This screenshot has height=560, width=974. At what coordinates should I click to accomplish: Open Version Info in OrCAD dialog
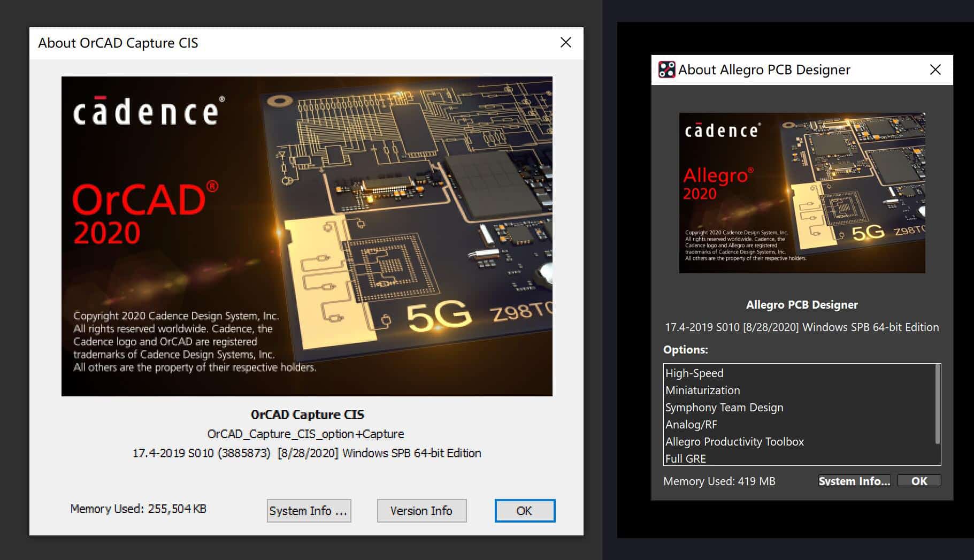(x=421, y=511)
